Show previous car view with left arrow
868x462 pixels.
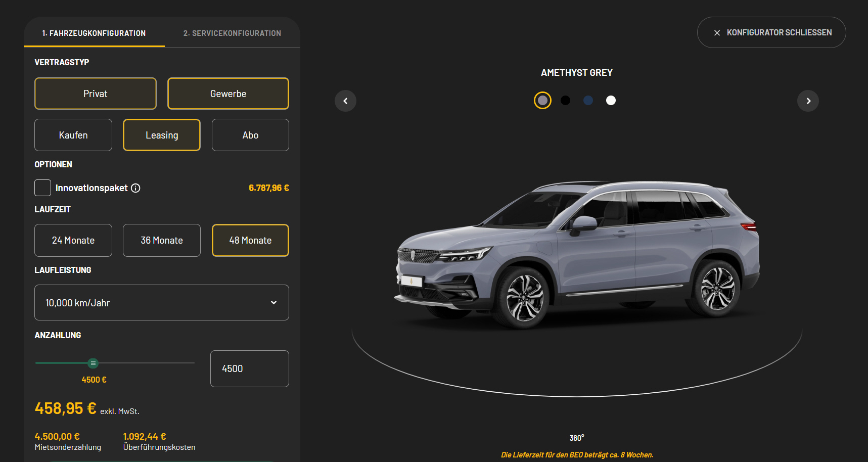tap(345, 101)
